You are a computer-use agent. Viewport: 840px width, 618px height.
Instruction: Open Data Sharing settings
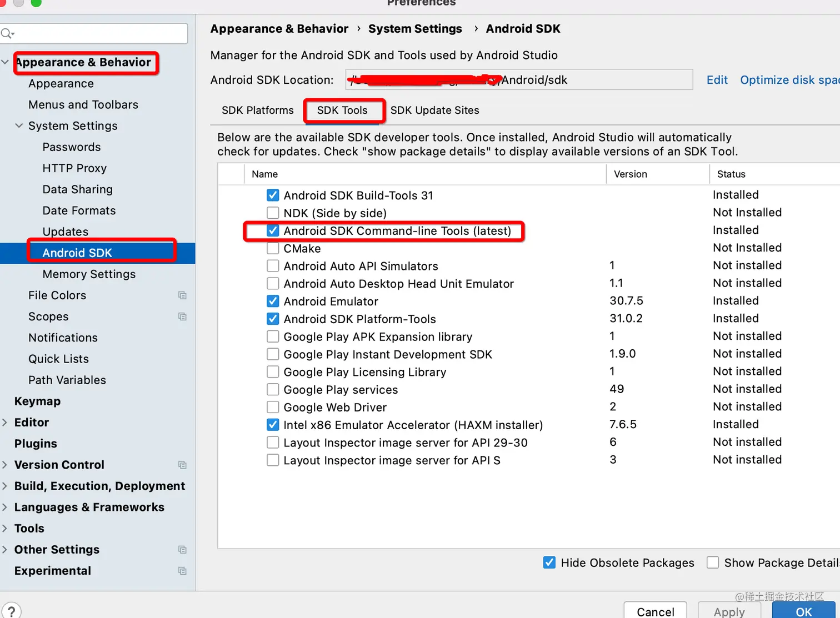78,189
